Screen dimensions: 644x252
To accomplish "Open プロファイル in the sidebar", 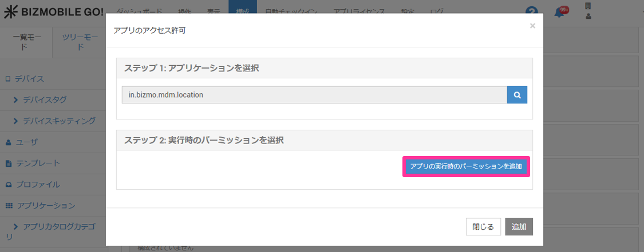I will pos(37,185).
